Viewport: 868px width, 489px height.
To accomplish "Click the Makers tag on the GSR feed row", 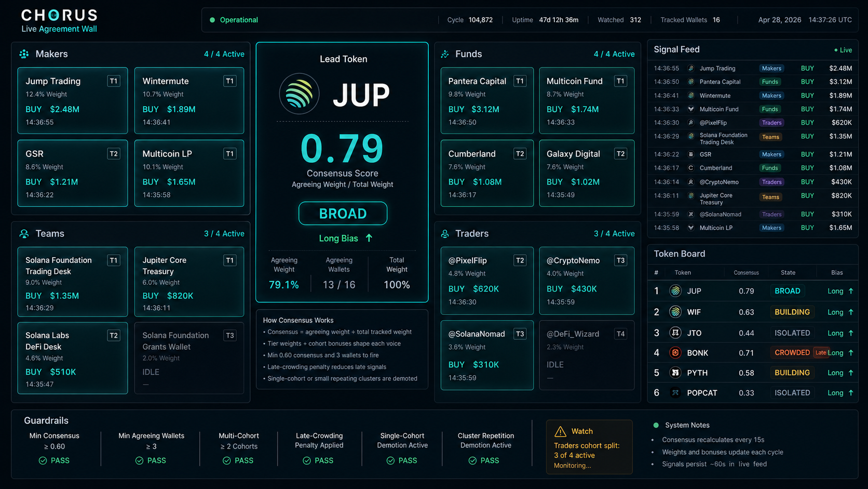I will pyautogui.click(x=771, y=154).
